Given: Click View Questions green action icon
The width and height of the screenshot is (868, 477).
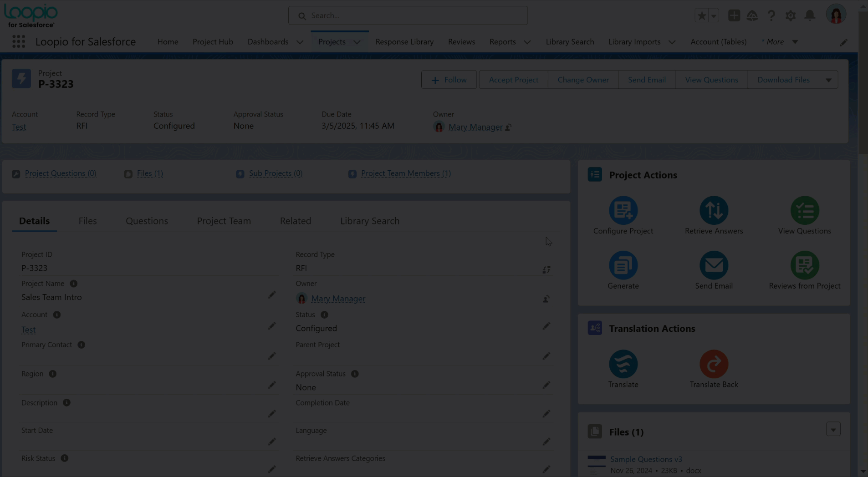Looking at the screenshot, I should coord(805,210).
